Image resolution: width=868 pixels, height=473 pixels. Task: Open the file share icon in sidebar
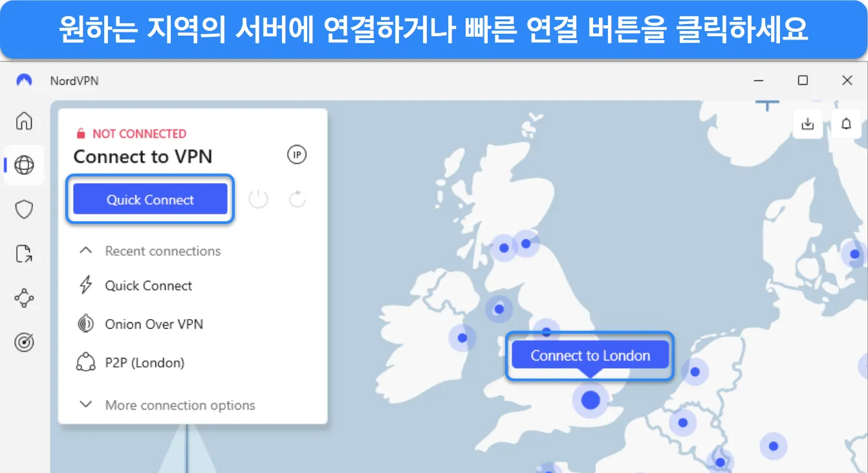[24, 254]
